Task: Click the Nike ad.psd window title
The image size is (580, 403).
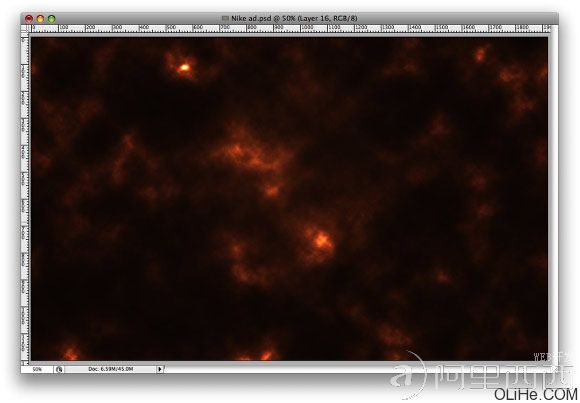Action: point(294,18)
